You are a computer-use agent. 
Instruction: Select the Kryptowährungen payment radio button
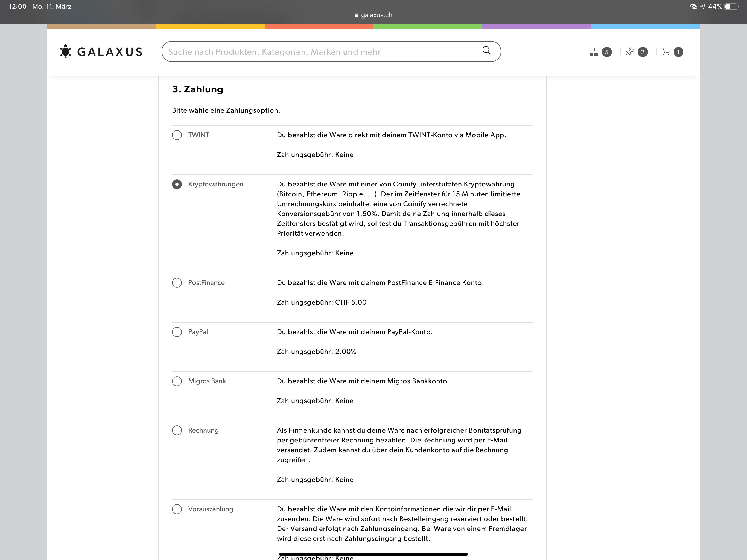coord(177,184)
